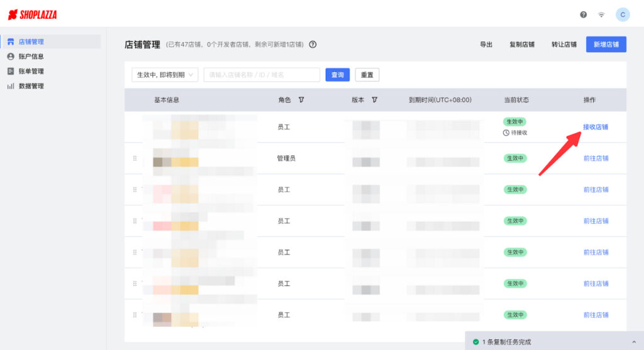644x350 pixels.
Task: Click the 1条复制任务完成 notification text
Action: 506,342
